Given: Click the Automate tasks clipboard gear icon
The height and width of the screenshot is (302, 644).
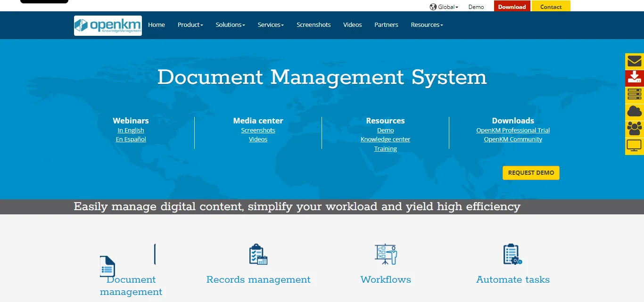Looking at the screenshot, I should tap(512, 254).
